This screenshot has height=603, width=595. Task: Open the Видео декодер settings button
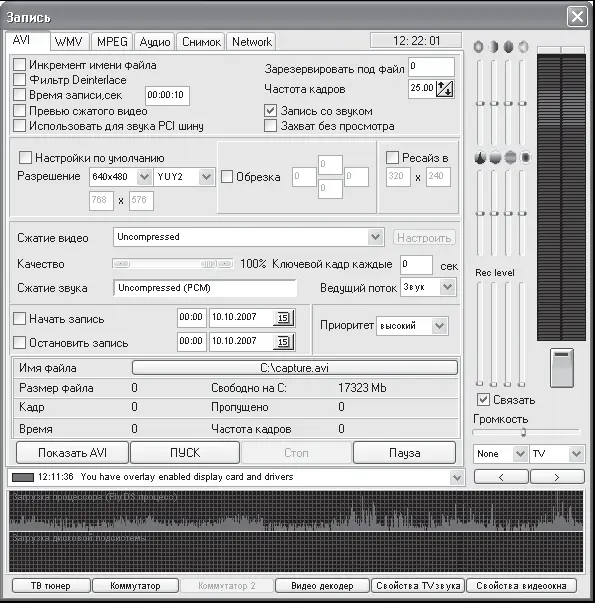coord(322,586)
